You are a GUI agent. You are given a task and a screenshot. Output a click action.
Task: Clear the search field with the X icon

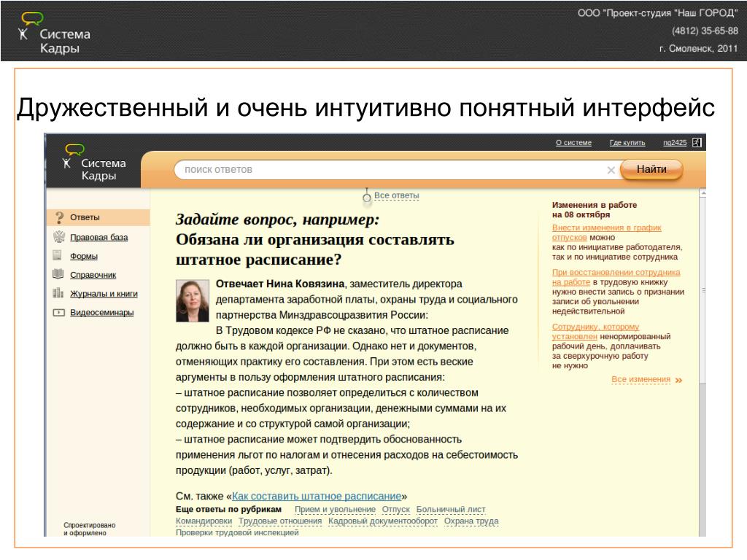point(611,170)
